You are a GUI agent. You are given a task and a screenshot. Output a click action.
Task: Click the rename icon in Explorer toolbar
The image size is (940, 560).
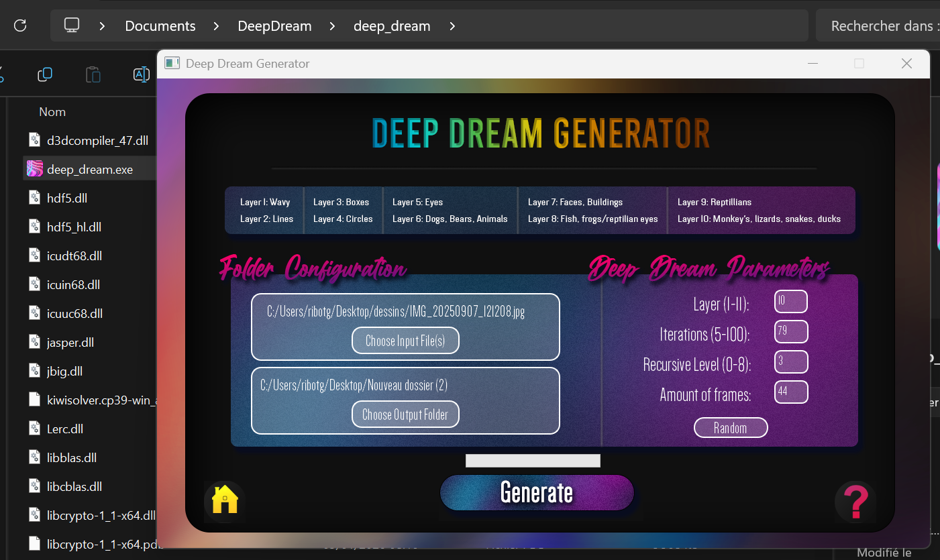(141, 74)
